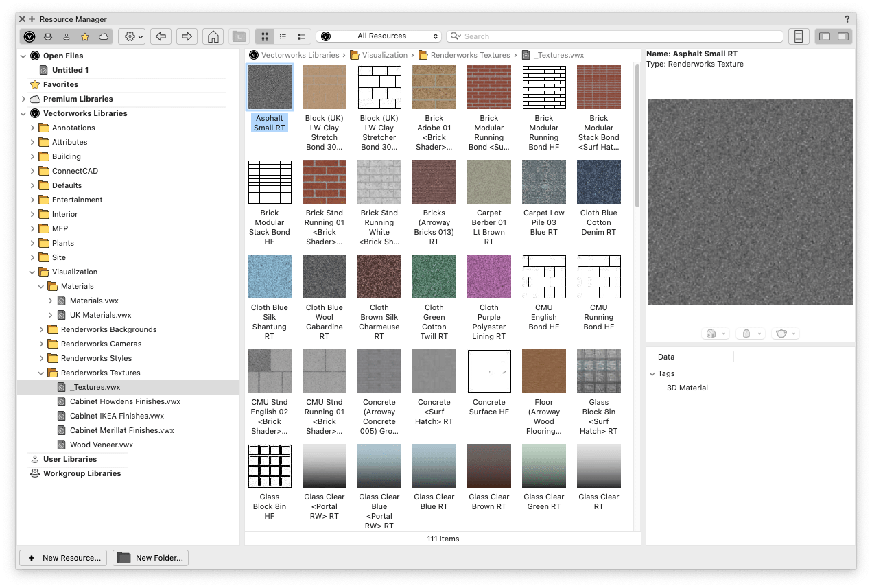This screenshot has height=588, width=872.
Task: Expand the Materials.vwx file node
Action: tap(50, 301)
